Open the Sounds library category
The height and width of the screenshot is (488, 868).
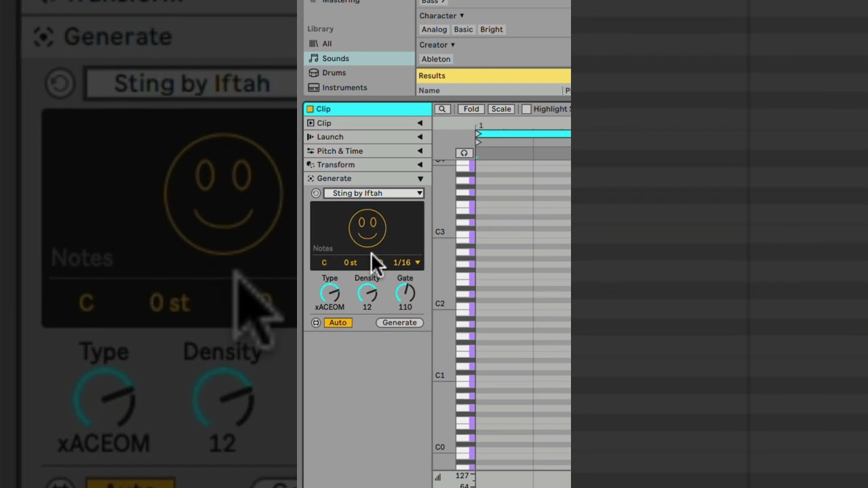point(359,58)
